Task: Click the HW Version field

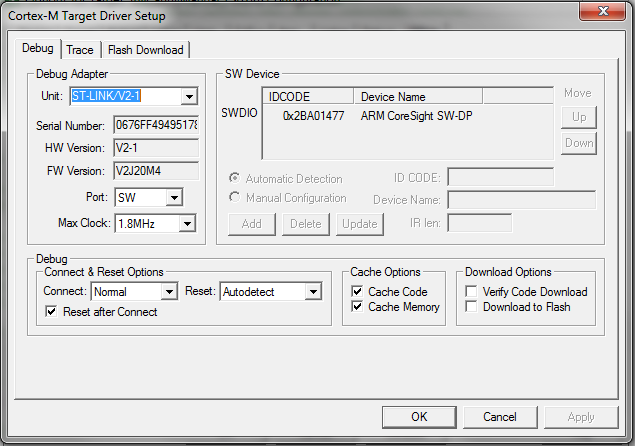Action: tap(156, 148)
